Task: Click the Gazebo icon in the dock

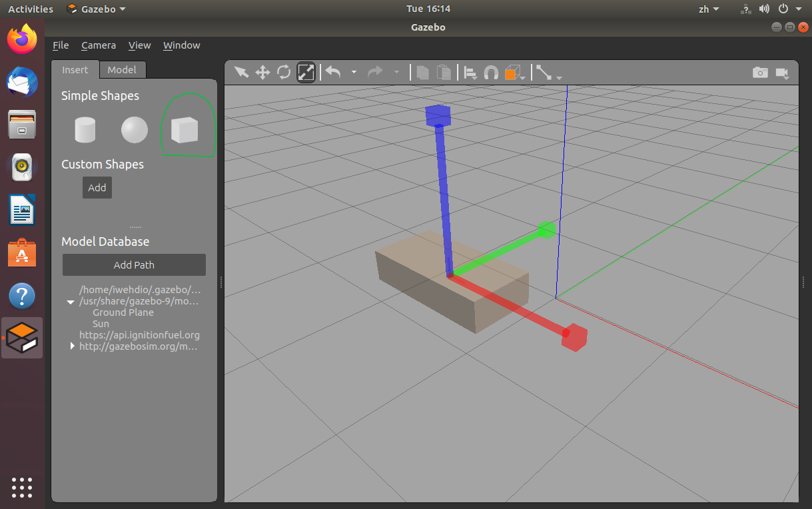Action: (23, 338)
